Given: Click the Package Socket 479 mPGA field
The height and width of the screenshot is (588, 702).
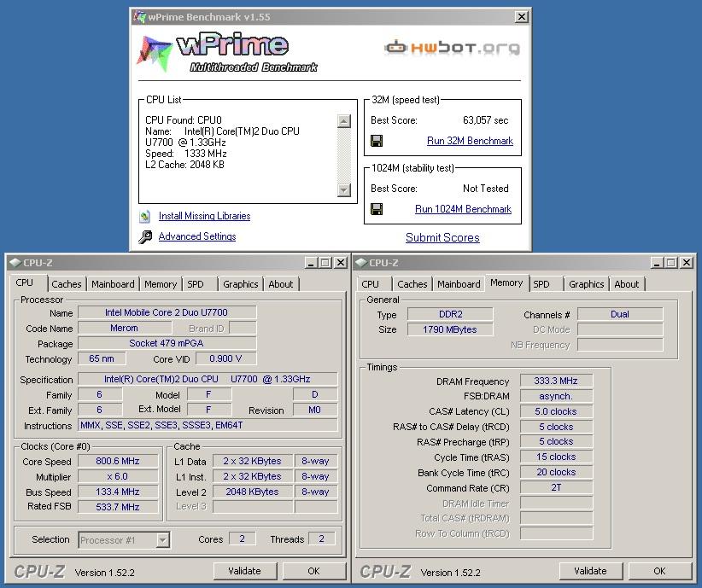Looking at the screenshot, I should [167, 343].
